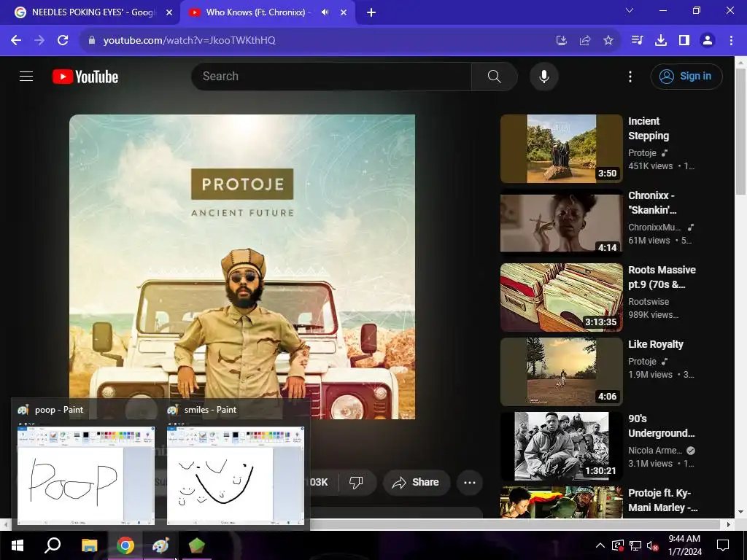Click the Protoje Ancient Future video player
This screenshot has width=747, height=560.
[242, 267]
